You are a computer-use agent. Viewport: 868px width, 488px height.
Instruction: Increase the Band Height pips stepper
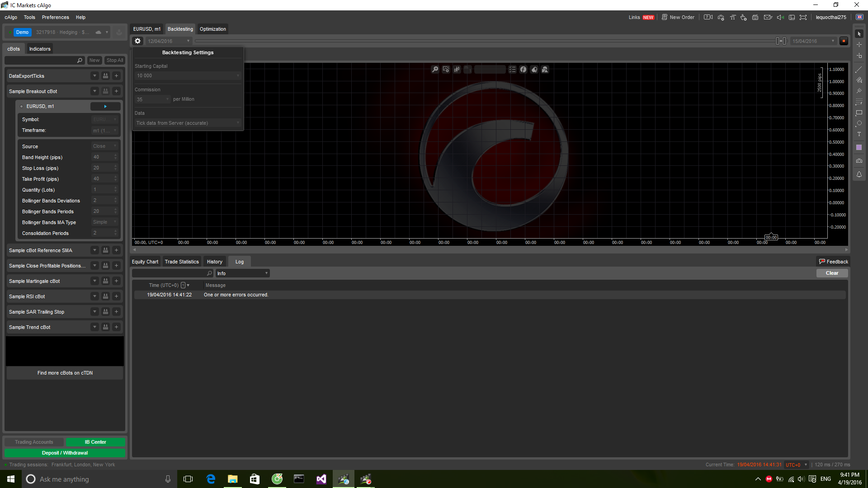tap(115, 155)
